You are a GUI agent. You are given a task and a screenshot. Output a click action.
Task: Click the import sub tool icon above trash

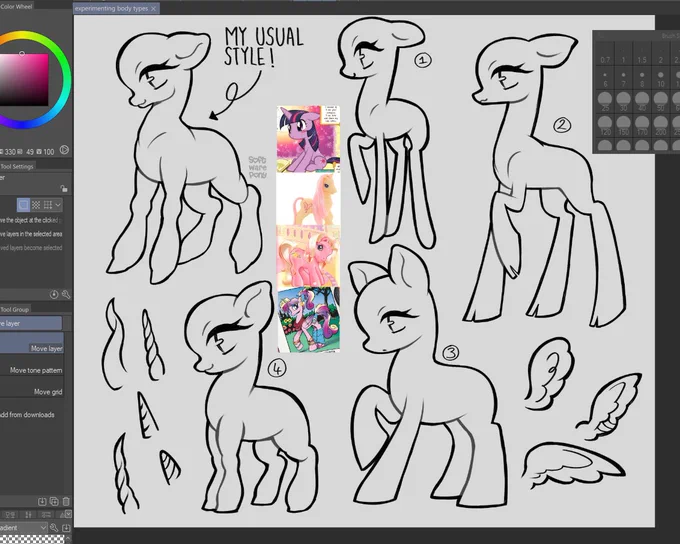(x=42, y=501)
